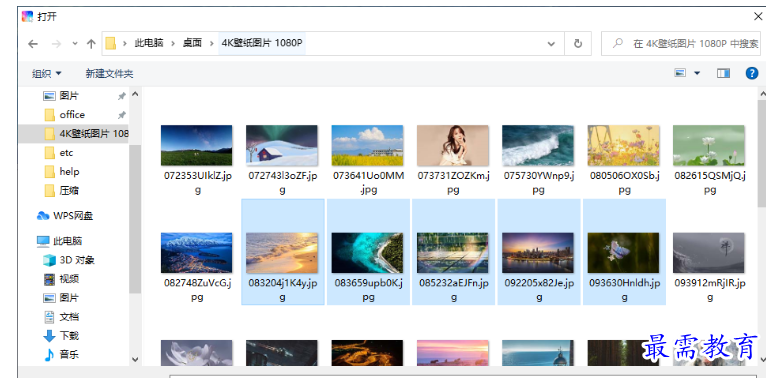Click 桌面 in the address path
The height and width of the screenshot is (378, 766).
(192, 43)
